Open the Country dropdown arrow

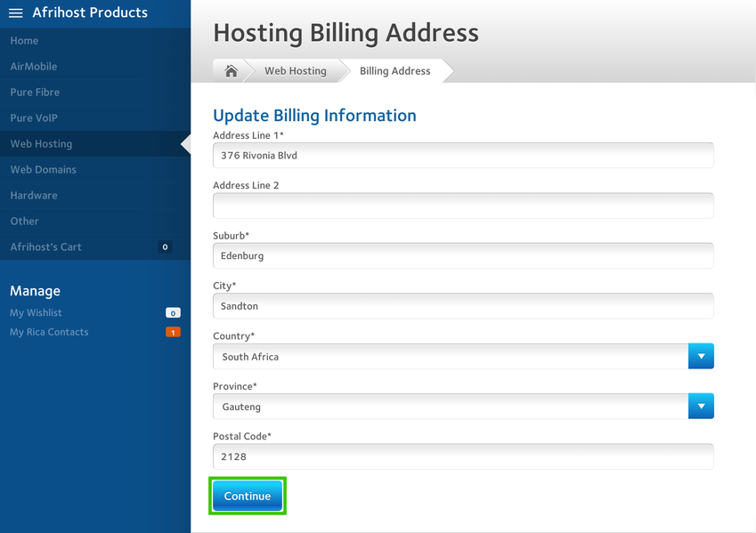[701, 357]
